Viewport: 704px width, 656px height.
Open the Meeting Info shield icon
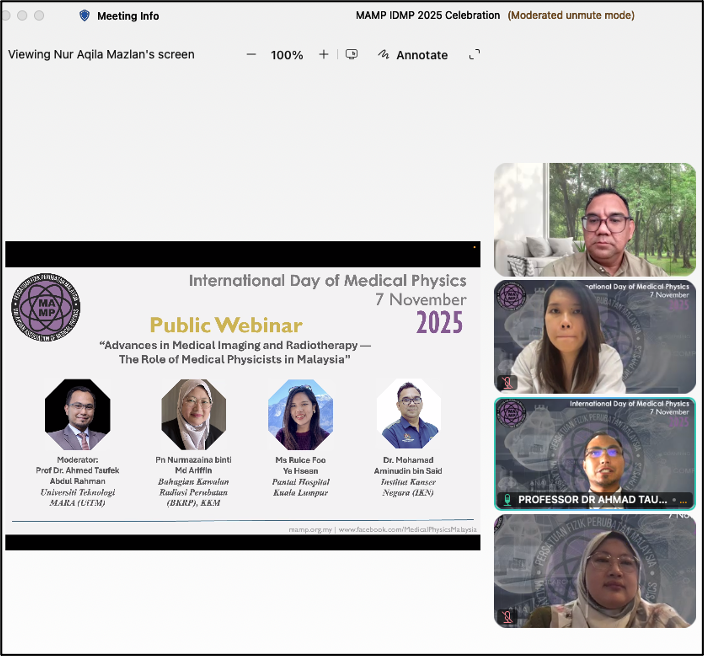point(84,16)
